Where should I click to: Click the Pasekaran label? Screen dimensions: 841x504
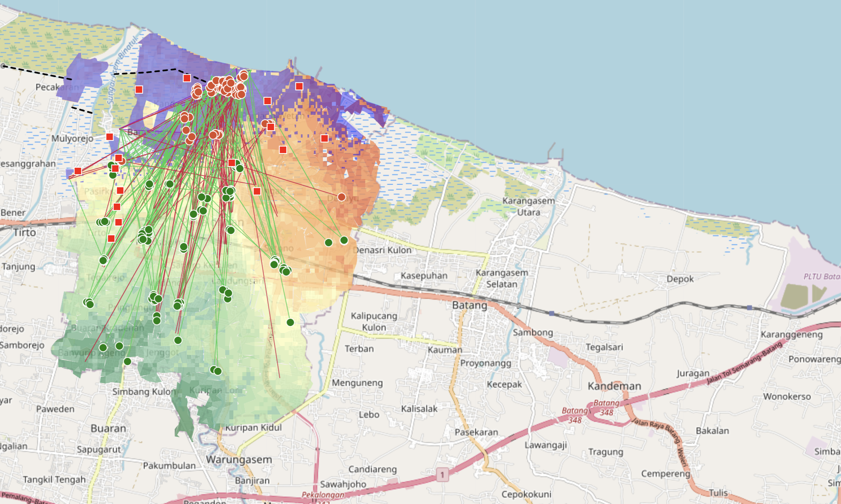[x=476, y=432]
